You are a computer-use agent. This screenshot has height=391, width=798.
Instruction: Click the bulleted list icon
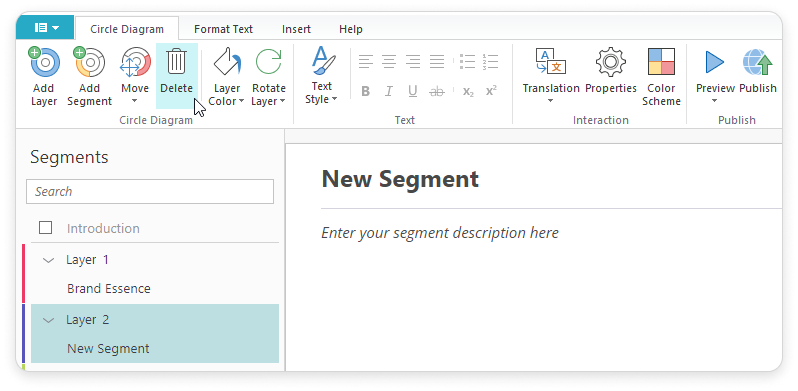coord(467,62)
